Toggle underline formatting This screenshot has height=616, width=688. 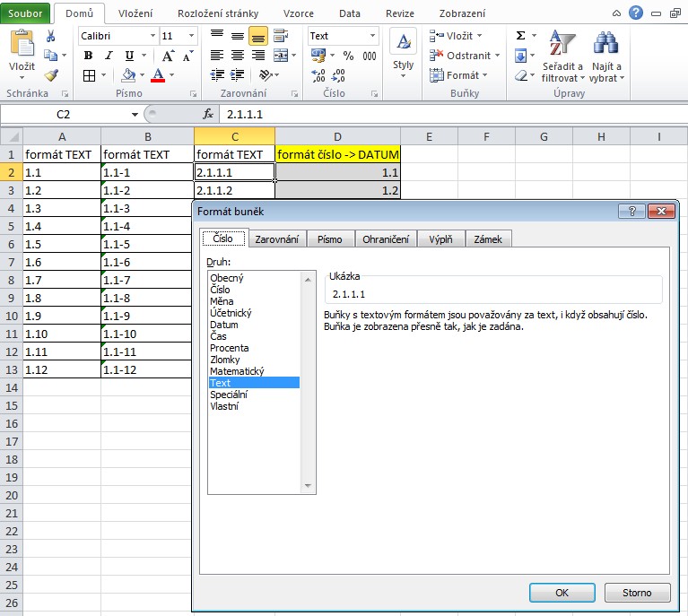129,56
